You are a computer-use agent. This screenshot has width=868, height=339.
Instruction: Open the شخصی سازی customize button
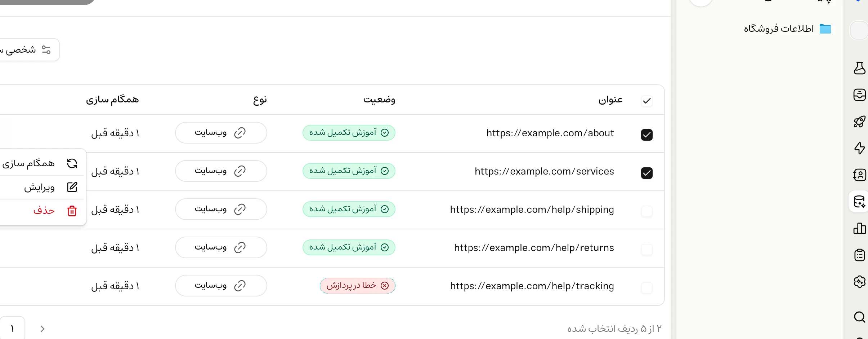tap(29, 50)
